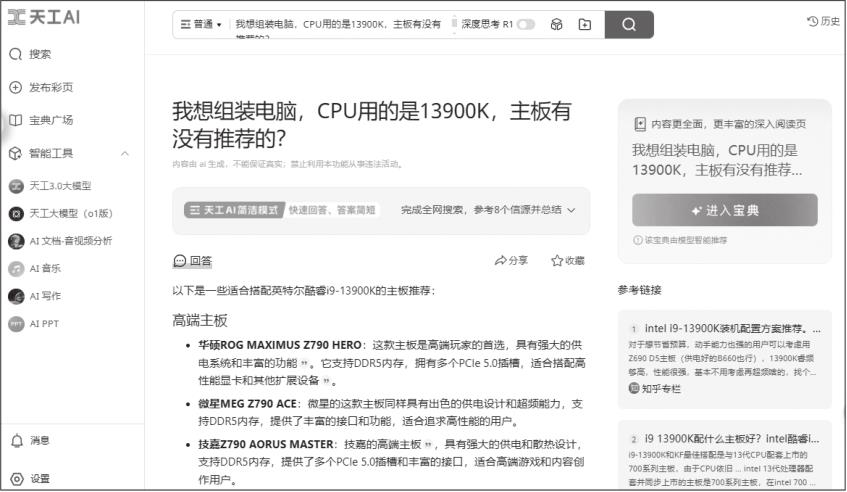This screenshot has width=847, height=492.
Task: Click the 分享 share button
Action: tap(511, 261)
